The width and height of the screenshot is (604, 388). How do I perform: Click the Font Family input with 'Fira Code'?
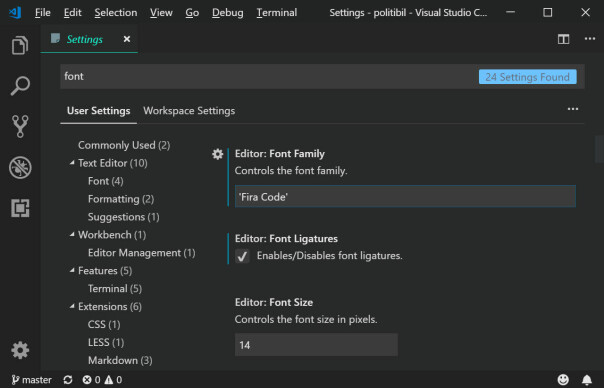[x=405, y=197]
